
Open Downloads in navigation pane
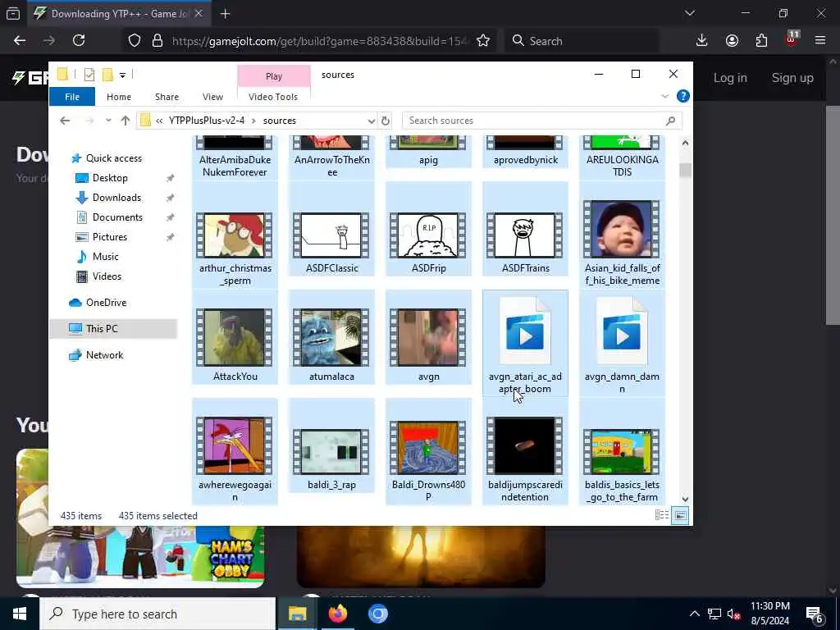click(116, 198)
